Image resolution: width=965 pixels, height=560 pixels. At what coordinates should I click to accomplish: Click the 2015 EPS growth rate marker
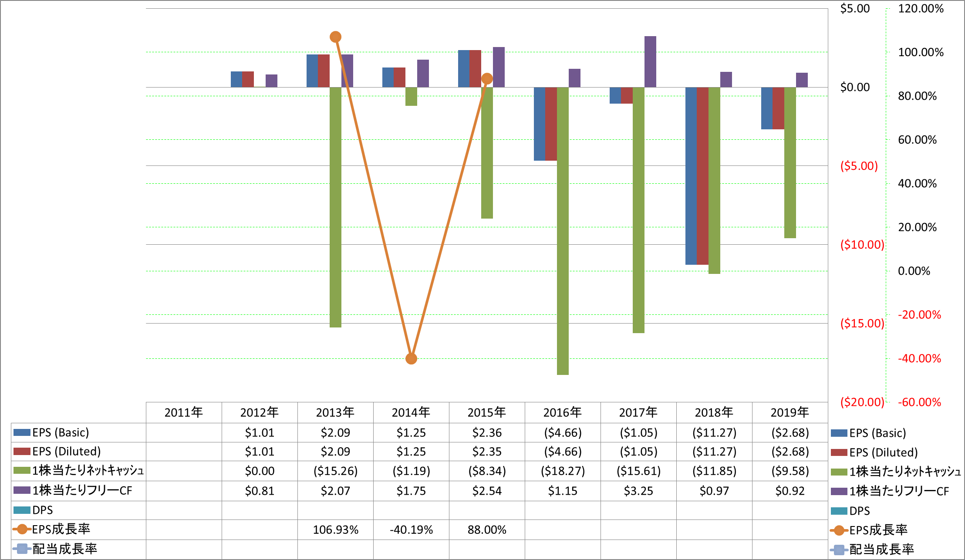tap(487, 79)
